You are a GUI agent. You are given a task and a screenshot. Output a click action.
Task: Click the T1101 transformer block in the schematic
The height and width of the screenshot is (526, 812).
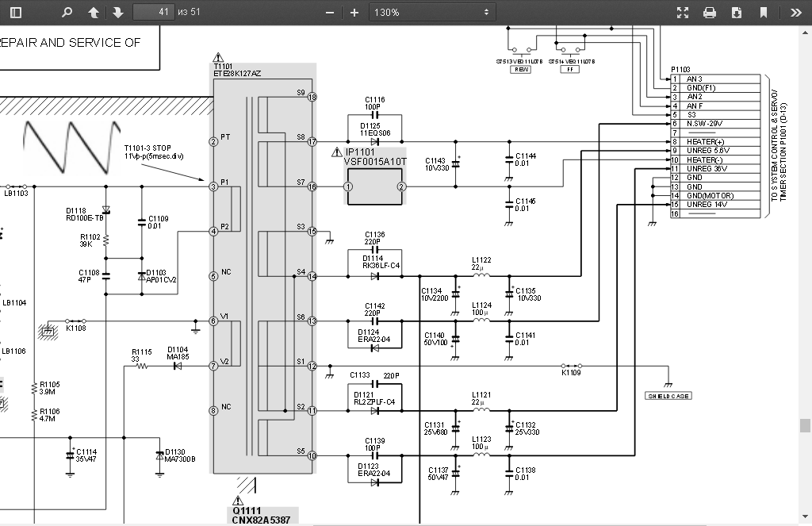(x=262, y=270)
